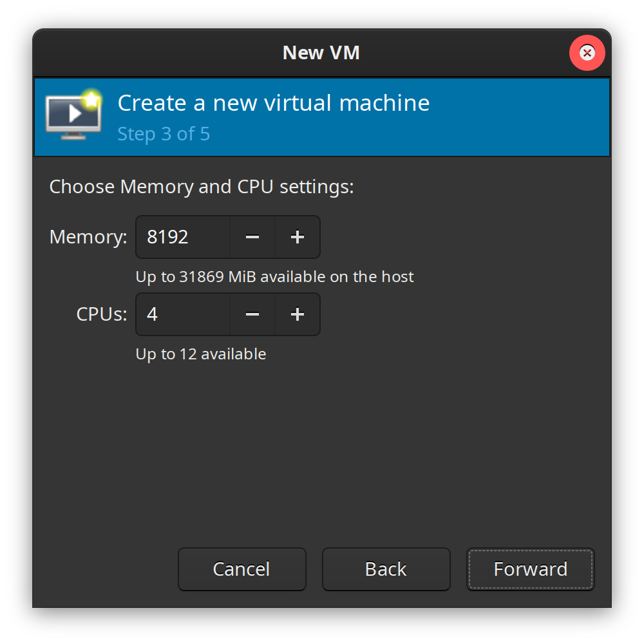Click the 'Step 3 of 5' subtitle
Viewport: 644px width, 644px height.
pos(164,134)
